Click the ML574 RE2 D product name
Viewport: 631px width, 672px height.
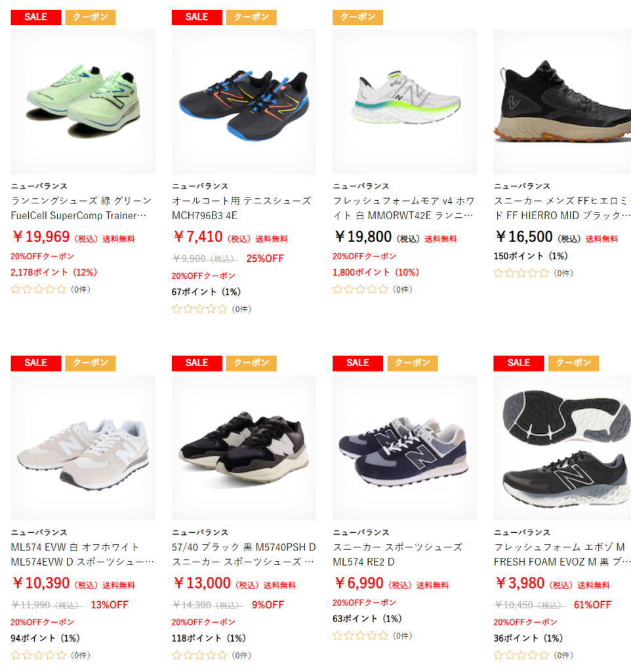397,554
